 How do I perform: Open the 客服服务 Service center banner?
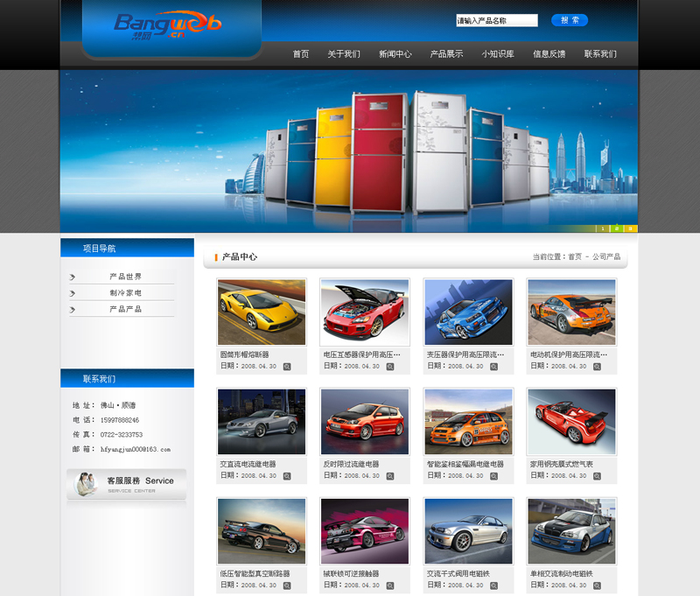[x=127, y=485]
